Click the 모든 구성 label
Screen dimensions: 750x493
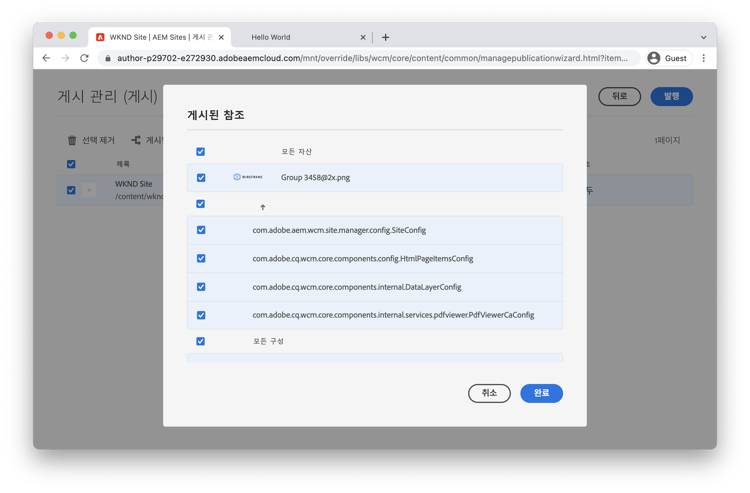[268, 341]
